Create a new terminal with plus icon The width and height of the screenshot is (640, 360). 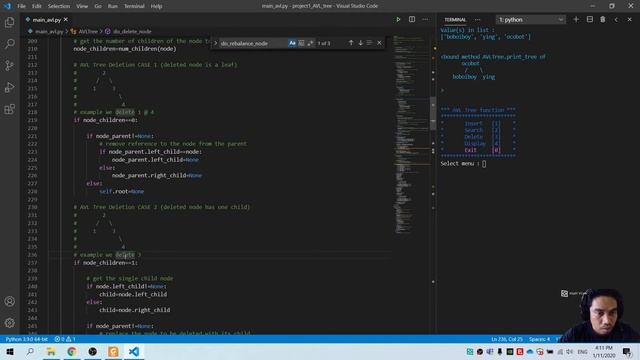point(576,20)
